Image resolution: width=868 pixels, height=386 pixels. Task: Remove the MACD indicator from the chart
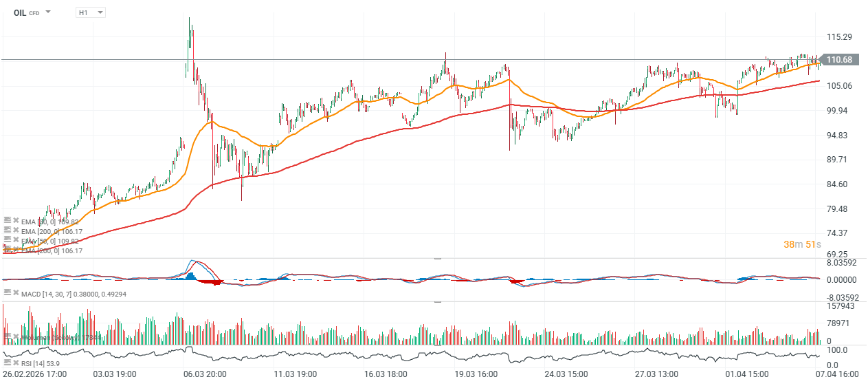pos(15,293)
